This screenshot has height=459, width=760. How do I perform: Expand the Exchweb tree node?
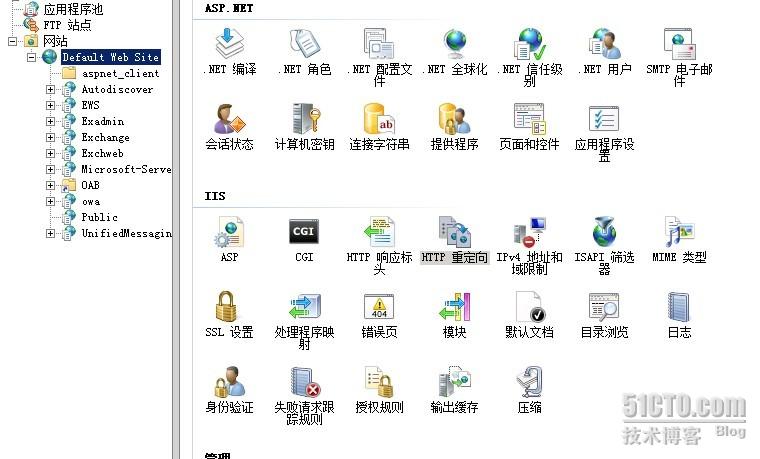[x=50, y=153]
